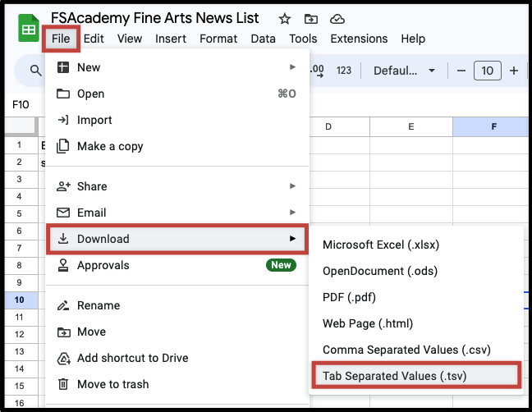Open the View menu
532x412 pixels.
(x=130, y=39)
